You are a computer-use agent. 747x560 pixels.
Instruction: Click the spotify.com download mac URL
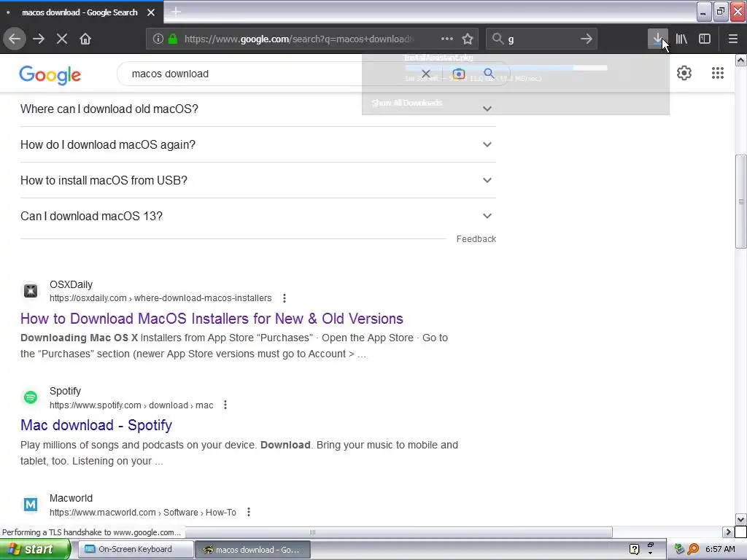pos(131,405)
